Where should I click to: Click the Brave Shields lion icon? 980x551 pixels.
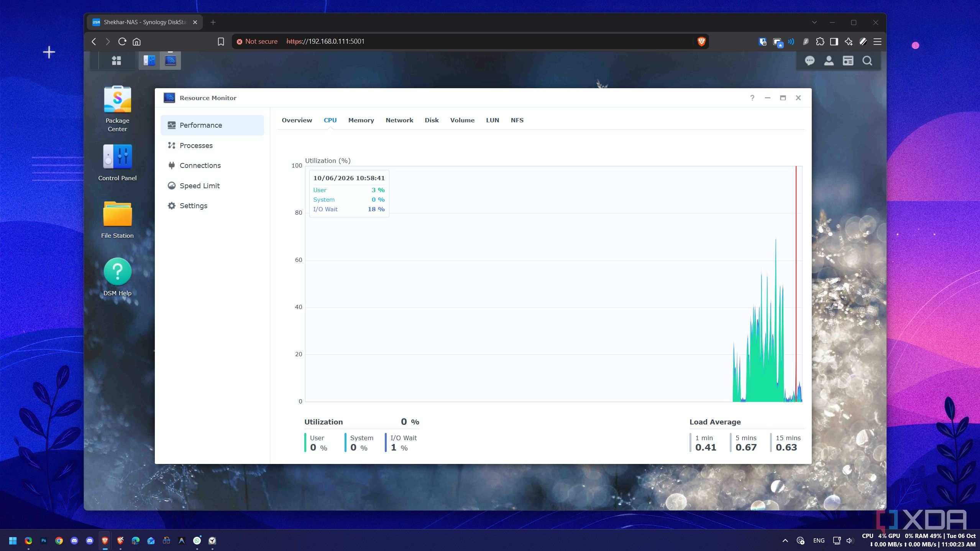coord(701,41)
